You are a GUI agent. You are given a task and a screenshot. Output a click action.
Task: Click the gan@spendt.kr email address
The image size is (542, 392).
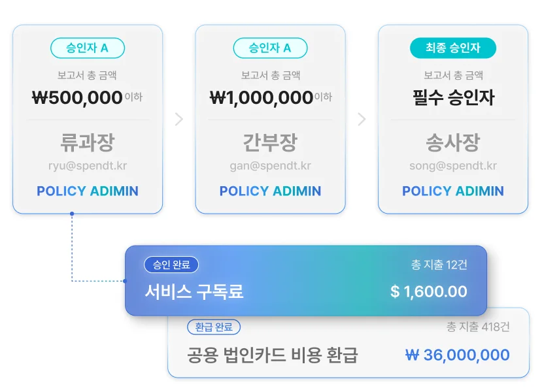(271, 166)
